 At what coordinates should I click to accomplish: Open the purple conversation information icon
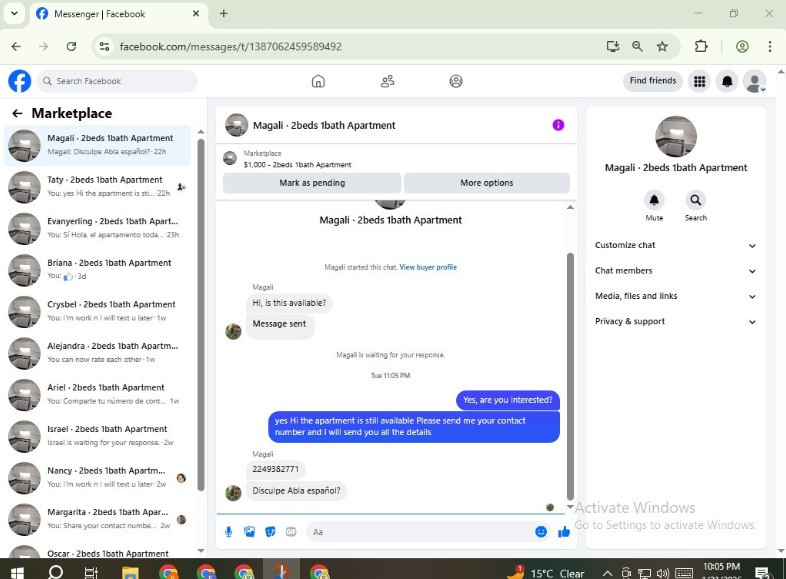point(558,125)
